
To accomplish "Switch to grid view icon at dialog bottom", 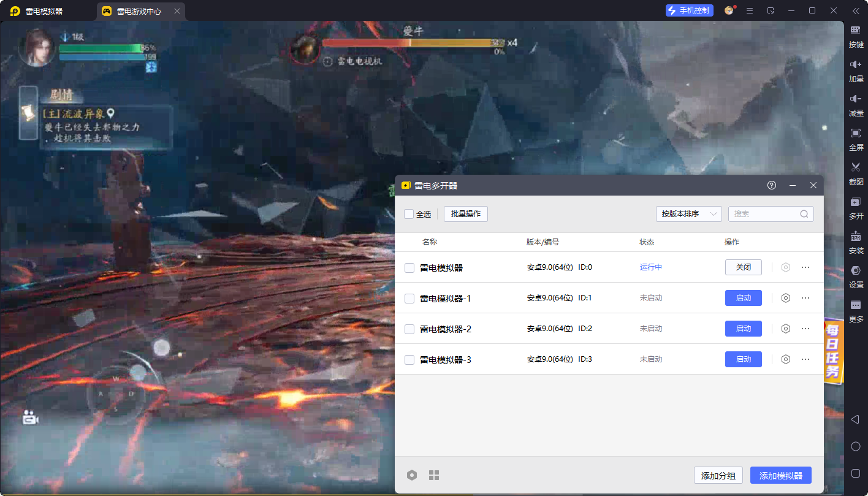I will tap(434, 475).
